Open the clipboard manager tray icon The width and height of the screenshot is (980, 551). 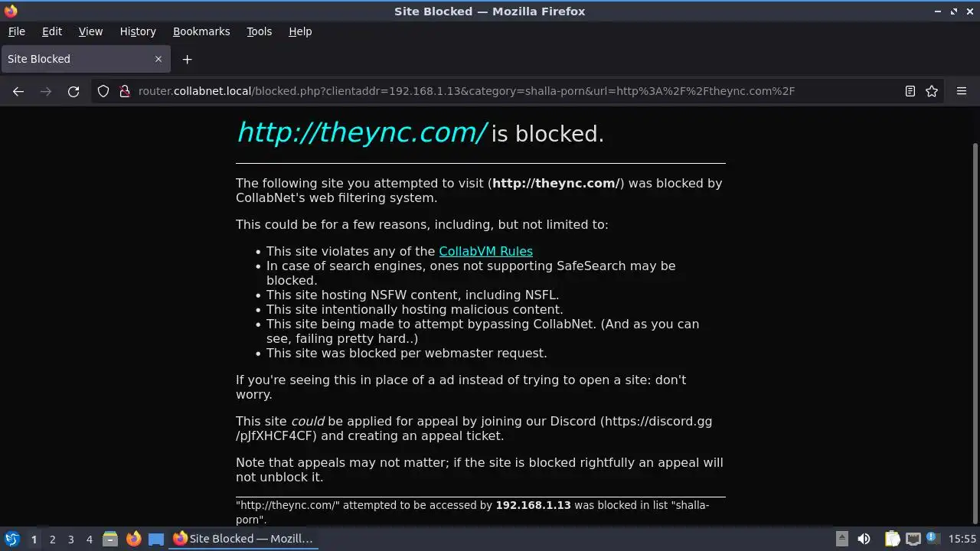click(892, 539)
